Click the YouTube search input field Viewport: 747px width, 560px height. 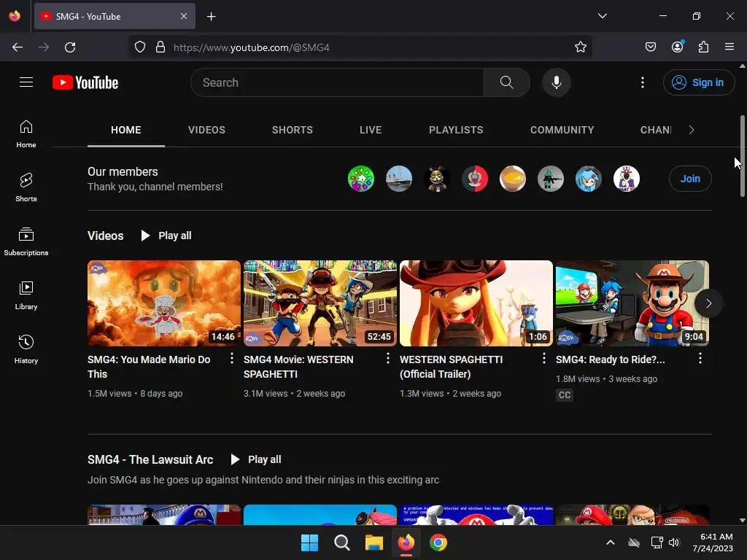click(337, 82)
